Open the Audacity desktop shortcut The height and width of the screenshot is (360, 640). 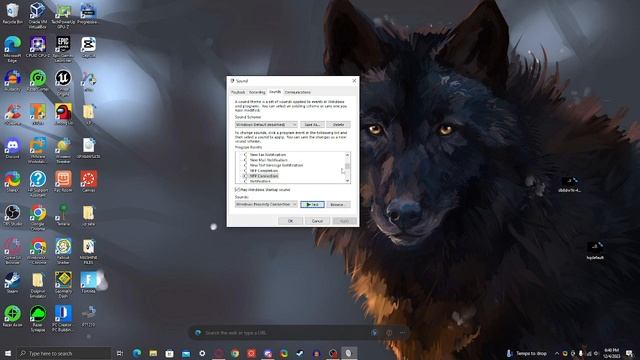coord(12,80)
